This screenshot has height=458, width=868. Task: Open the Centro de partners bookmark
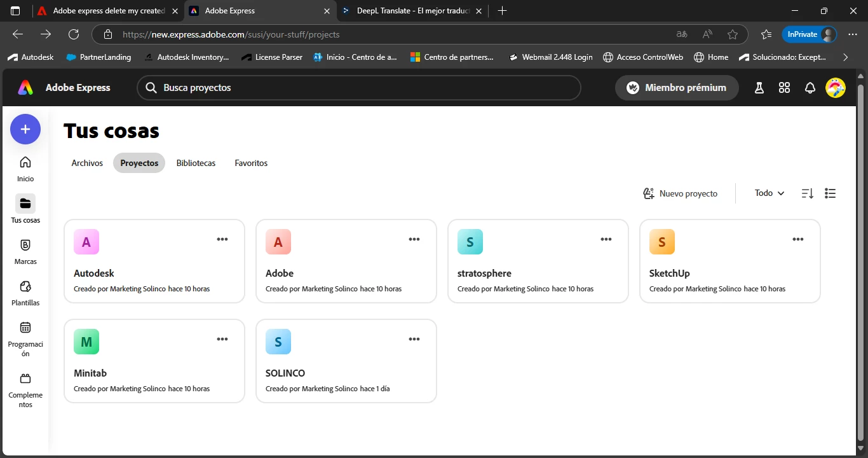(x=452, y=57)
